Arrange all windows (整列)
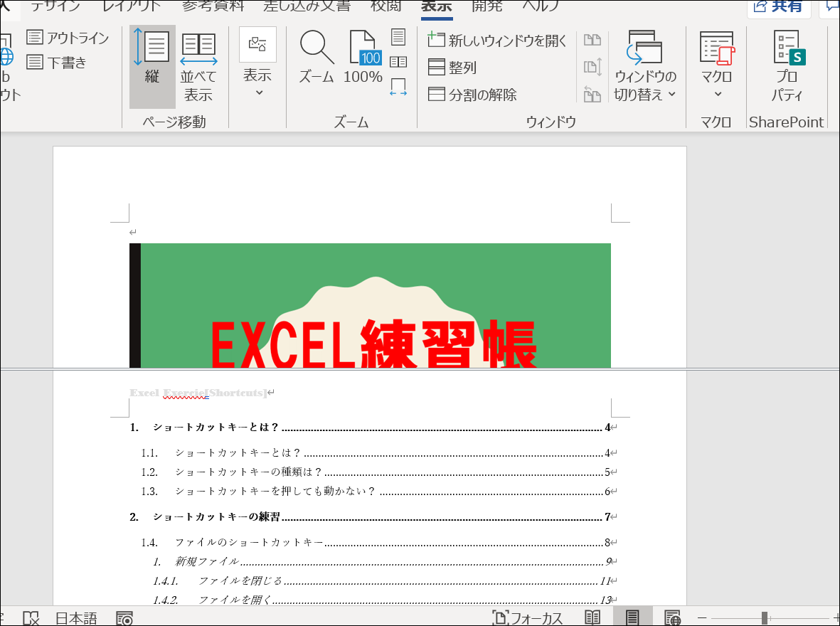The width and height of the screenshot is (840, 626). 452,68
